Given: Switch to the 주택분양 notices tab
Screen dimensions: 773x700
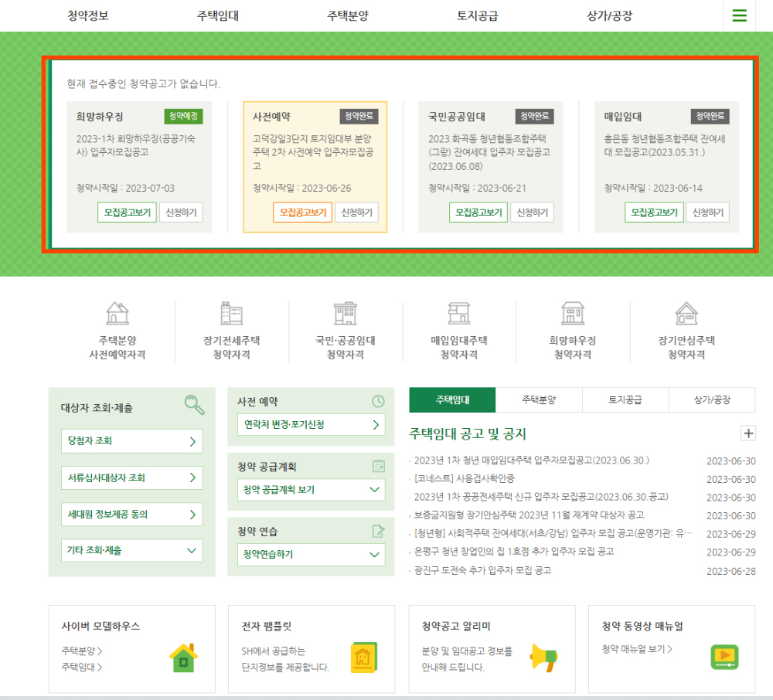Looking at the screenshot, I should [538, 400].
